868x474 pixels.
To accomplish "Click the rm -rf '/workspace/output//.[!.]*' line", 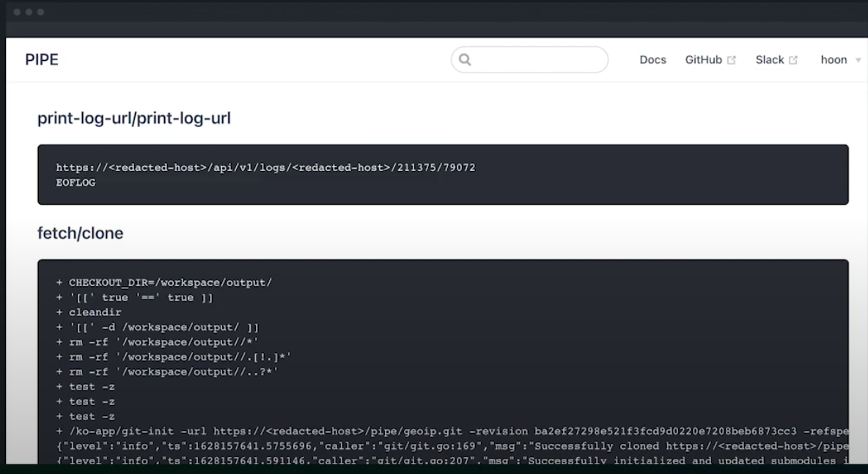I will (174, 357).
